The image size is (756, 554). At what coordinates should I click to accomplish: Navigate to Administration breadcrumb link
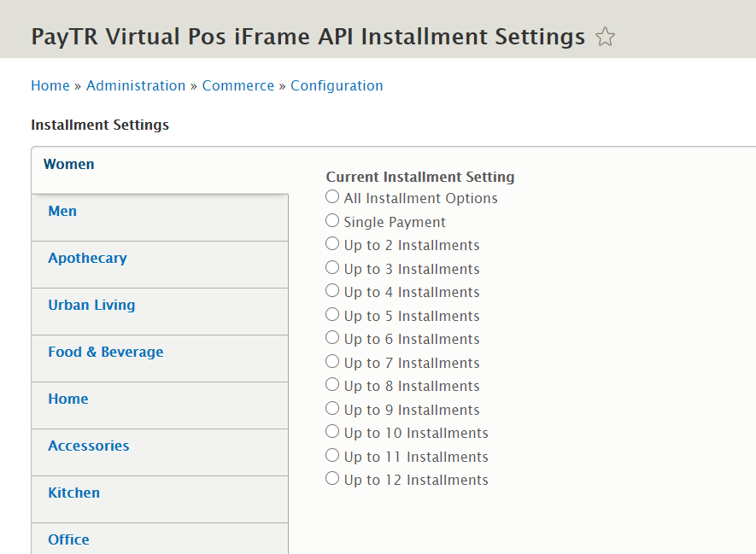[x=136, y=85]
